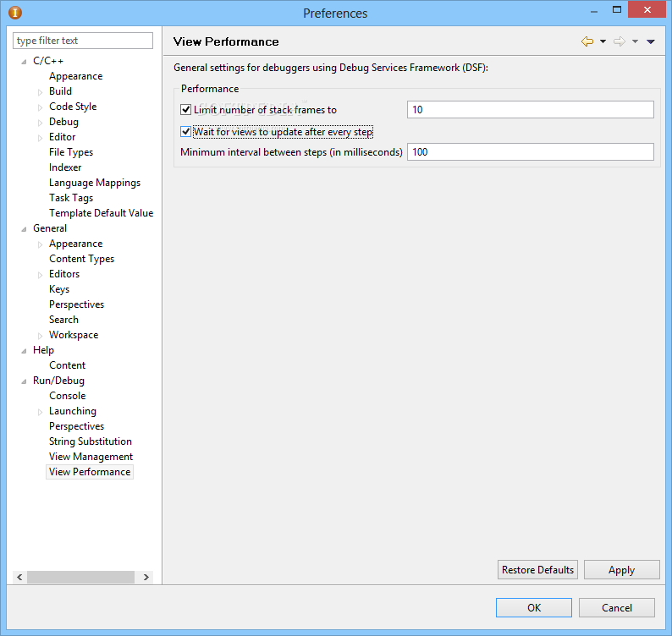Screen dimensions: 672x636
Task: Click tree scrollbar right arrow
Action: [x=146, y=577]
